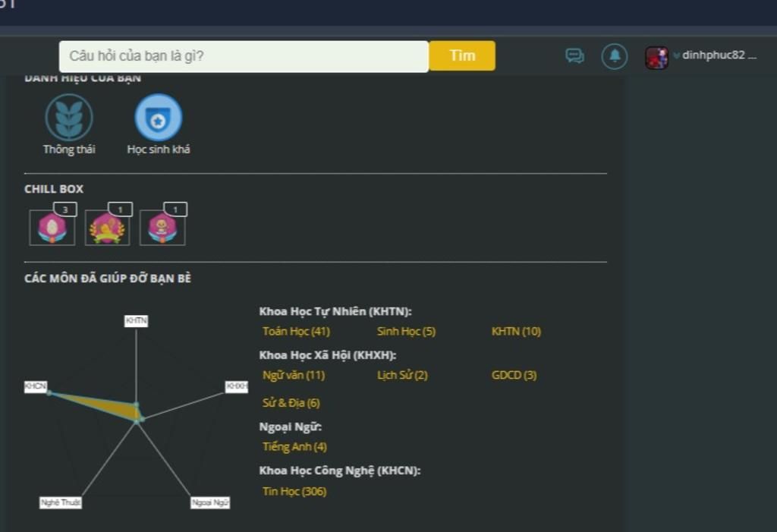Image resolution: width=777 pixels, height=532 pixels.
Task: Open Tiếng Anh (4) subject link
Action: [295, 447]
